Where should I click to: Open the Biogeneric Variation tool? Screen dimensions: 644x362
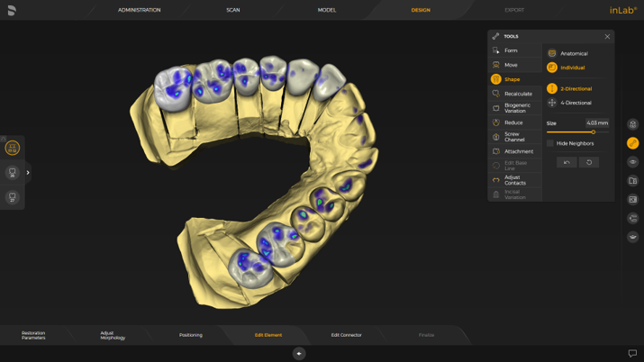516,108
